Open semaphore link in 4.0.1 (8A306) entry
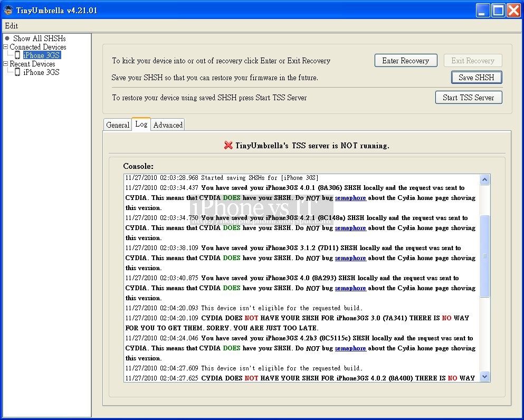Viewport: 524px width, 420px height. (x=350, y=198)
